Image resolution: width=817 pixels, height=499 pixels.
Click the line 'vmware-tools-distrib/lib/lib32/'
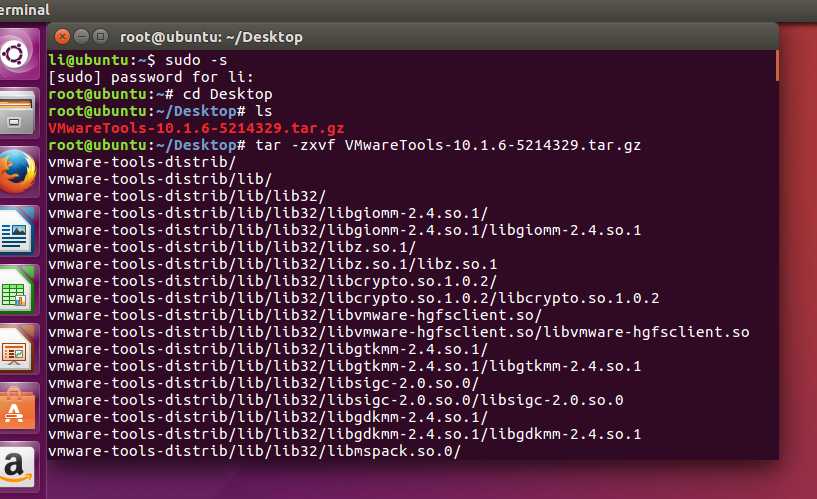point(187,196)
